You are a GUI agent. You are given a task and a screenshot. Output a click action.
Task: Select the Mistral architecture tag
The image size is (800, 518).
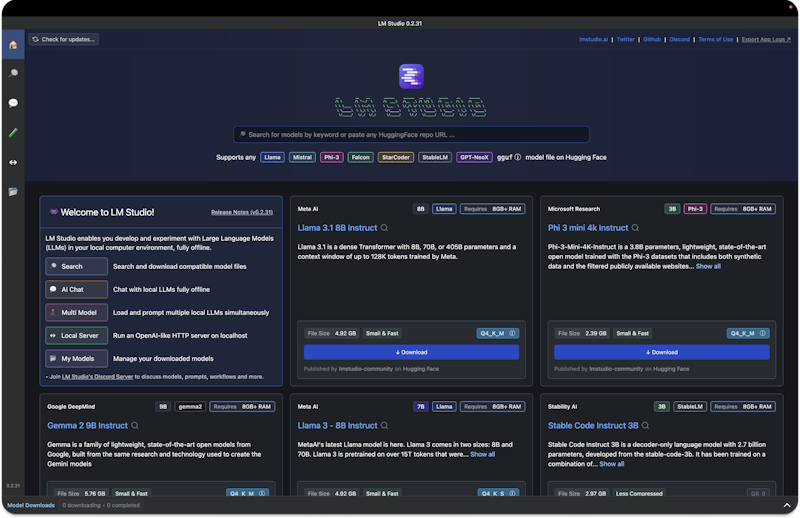(303, 157)
